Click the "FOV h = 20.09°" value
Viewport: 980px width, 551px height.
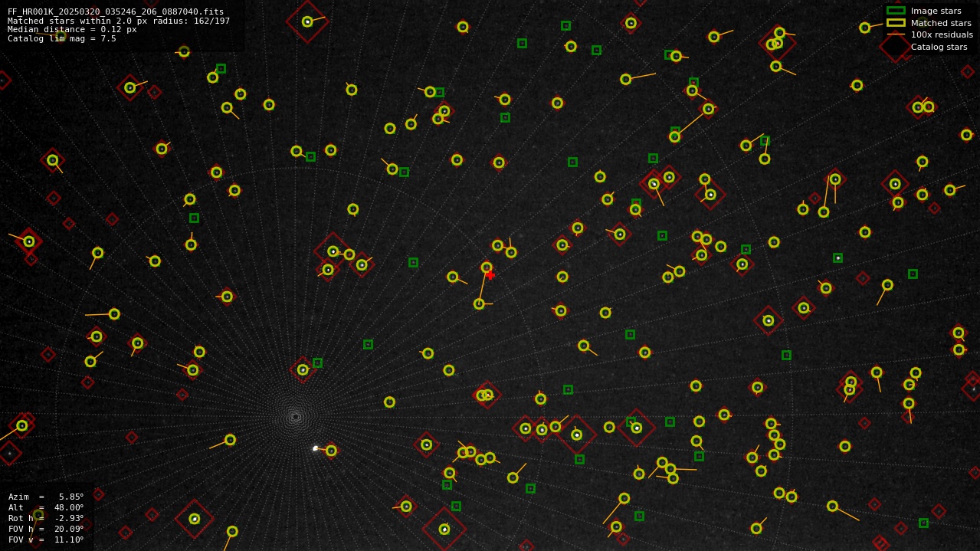click(46, 529)
